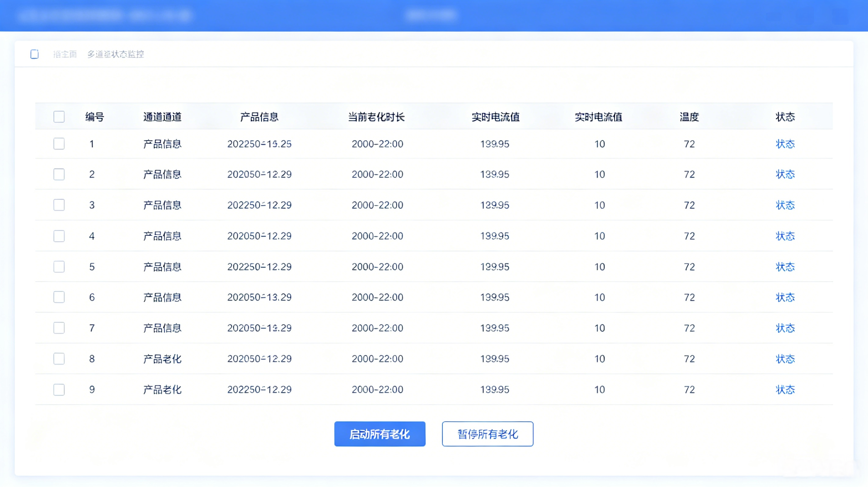Check the box for row 8
Image resolution: width=868 pixels, height=487 pixels.
[x=59, y=359]
